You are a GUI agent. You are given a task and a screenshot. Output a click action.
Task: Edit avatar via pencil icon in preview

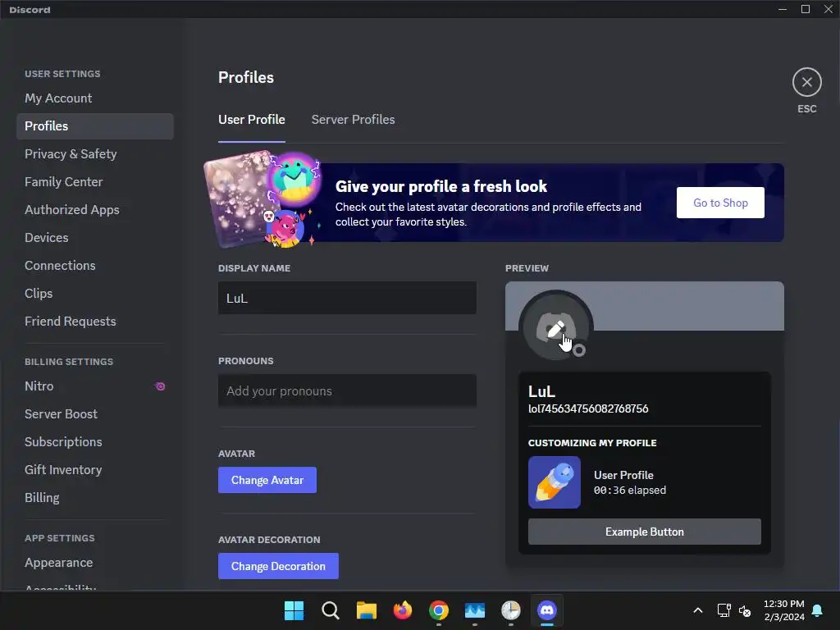[555, 327]
